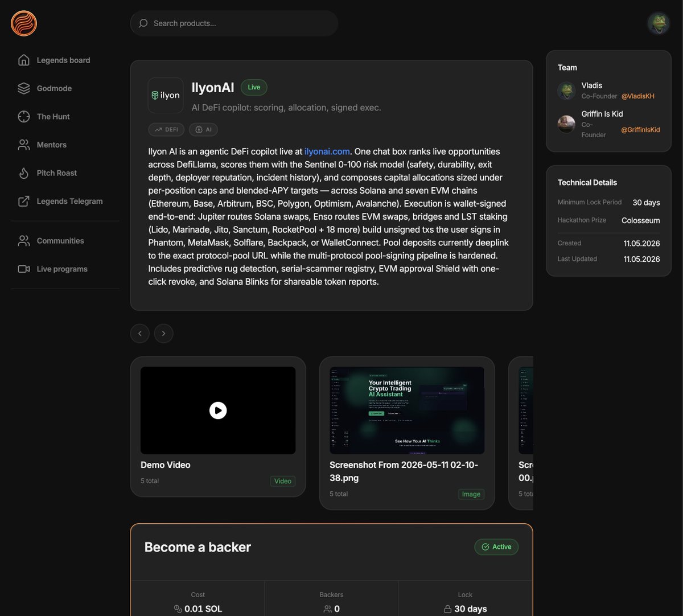Click the Legends Telegram external link icon

[x=24, y=201]
